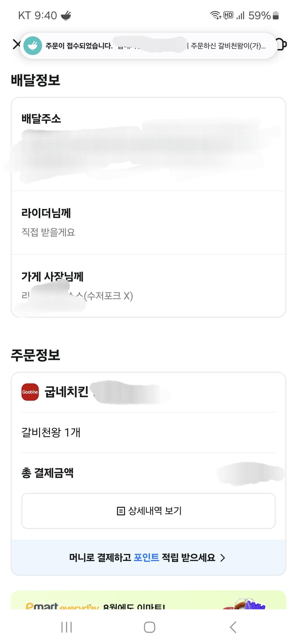Tap the HD call status icon
This screenshot has width=297, height=644.
point(228,15)
